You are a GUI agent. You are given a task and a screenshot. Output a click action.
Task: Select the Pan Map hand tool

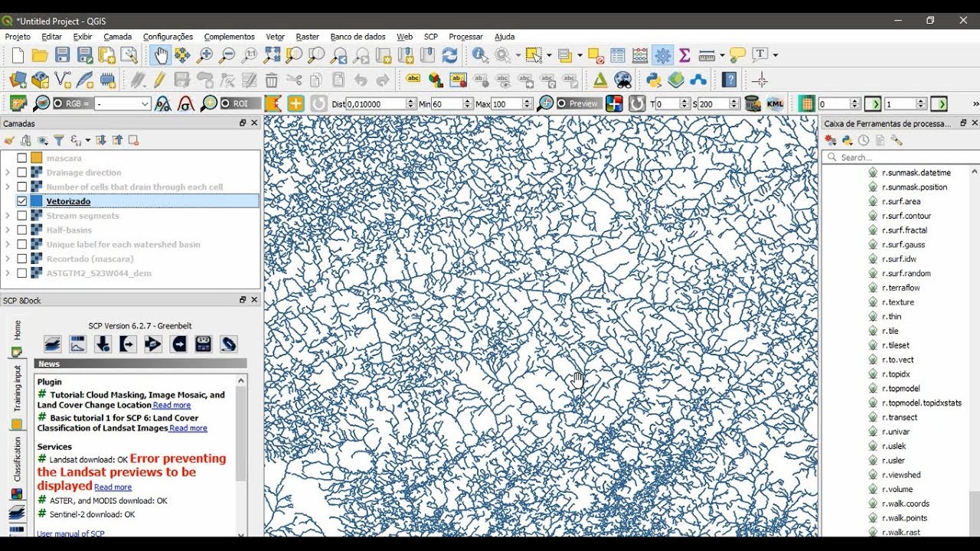[x=160, y=55]
